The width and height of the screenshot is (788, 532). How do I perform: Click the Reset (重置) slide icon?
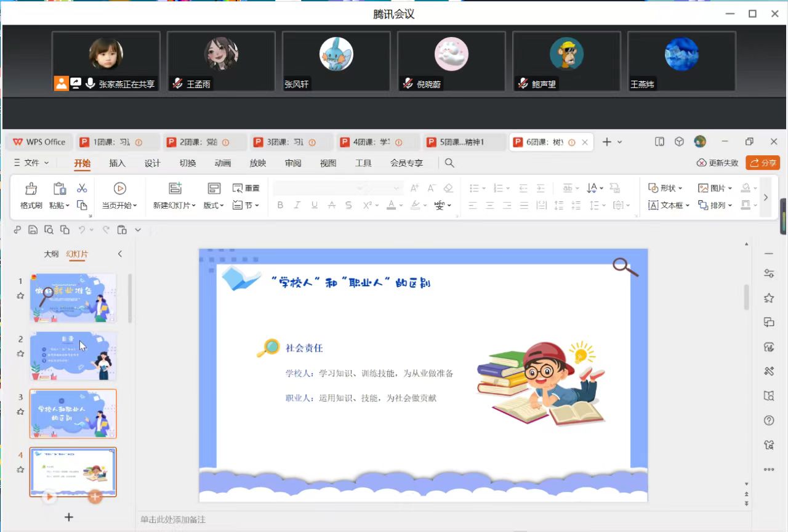coord(246,188)
